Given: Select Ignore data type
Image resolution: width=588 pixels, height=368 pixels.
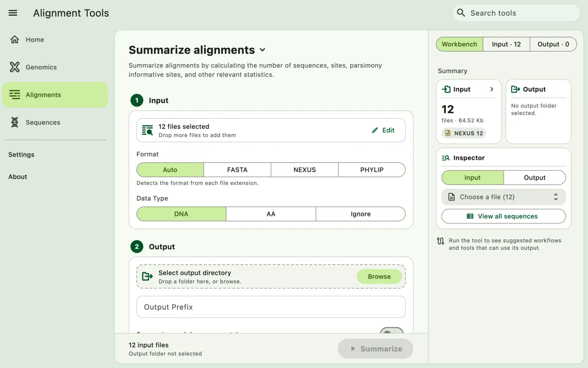Looking at the screenshot, I should pos(361,214).
